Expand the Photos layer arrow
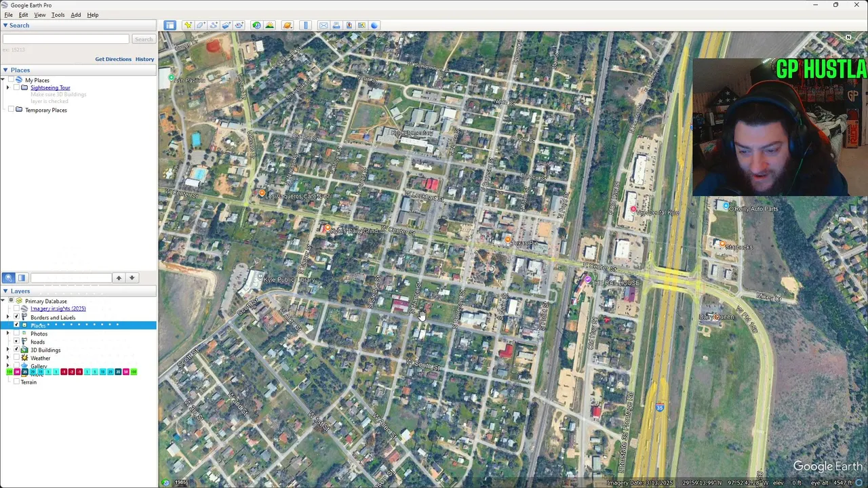This screenshot has height=488, width=868. 8,333
